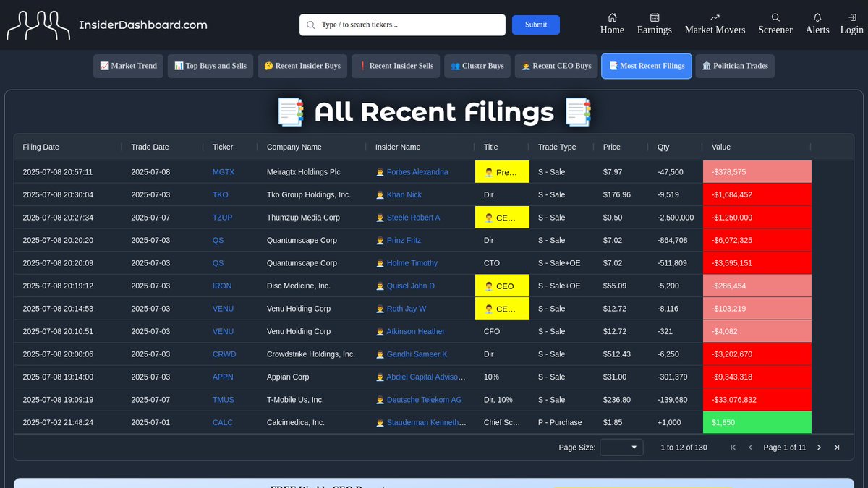Select Most Recent Filings tab

click(647, 66)
